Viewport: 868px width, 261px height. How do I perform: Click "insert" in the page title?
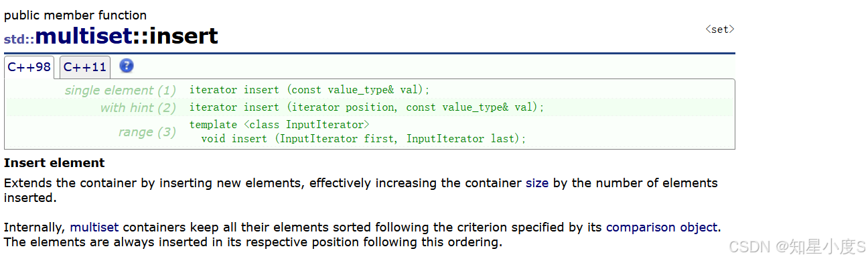pos(184,36)
